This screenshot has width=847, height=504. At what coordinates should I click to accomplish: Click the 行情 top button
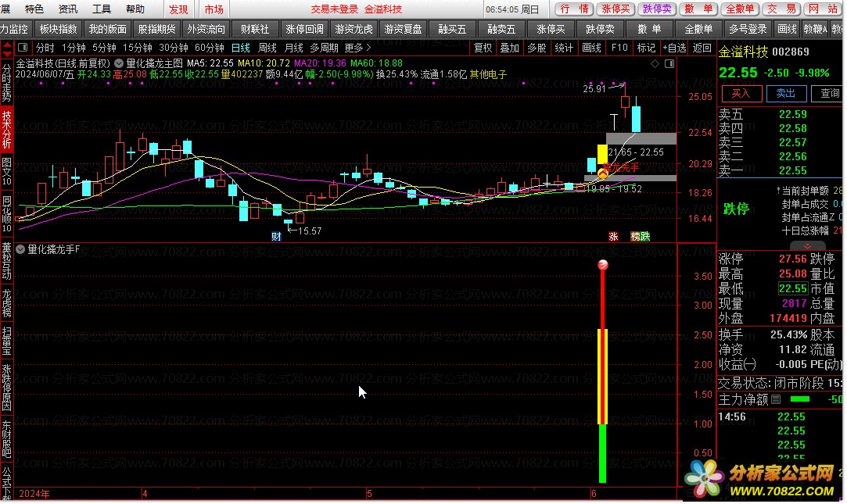pyautogui.click(x=574, y=9)
